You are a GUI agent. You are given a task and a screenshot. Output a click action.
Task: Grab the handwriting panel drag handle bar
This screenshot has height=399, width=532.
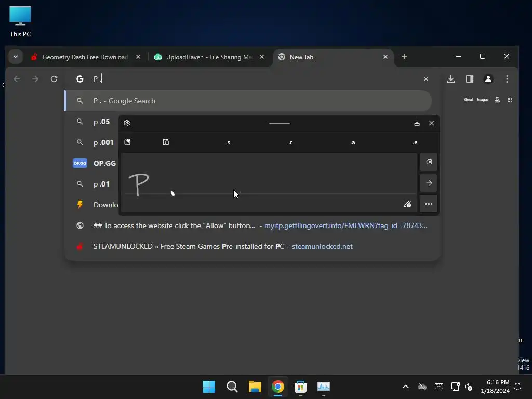pyautogui.click(x=279, y=123)
